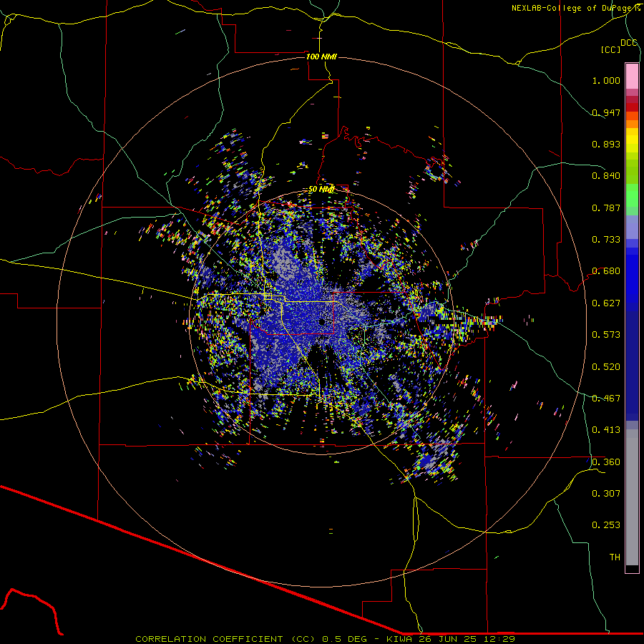Click the [CC] color scale heading
644x644 pixels.
[610, 49]
